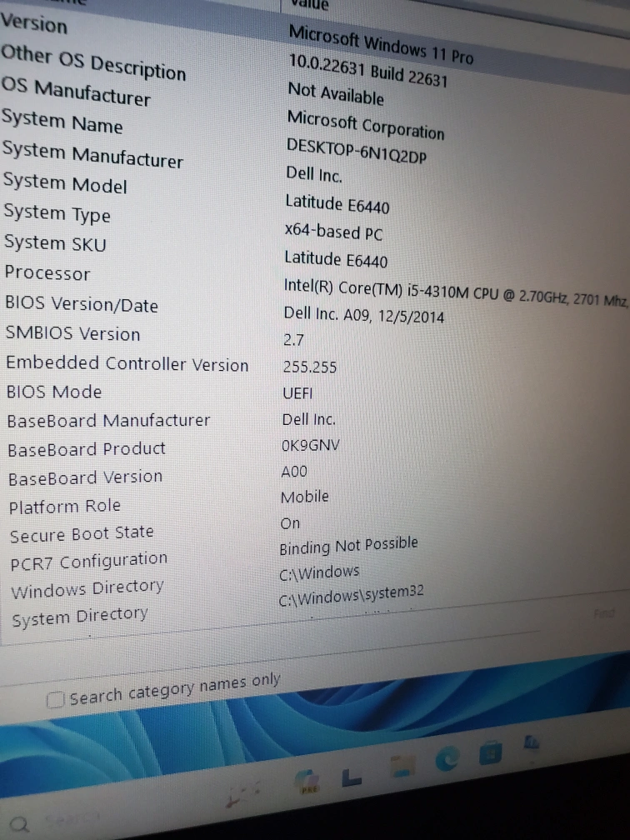Click the BaseBoard Product entry
Image resolution: width=630 pixels, height=840 pixels.
click(x=87, y=450)
